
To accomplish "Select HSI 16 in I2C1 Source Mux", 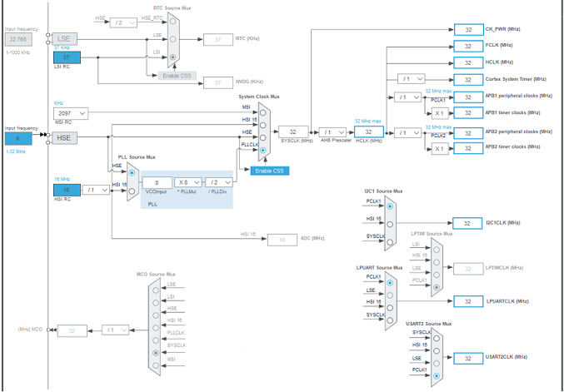I will click(390, 224).
